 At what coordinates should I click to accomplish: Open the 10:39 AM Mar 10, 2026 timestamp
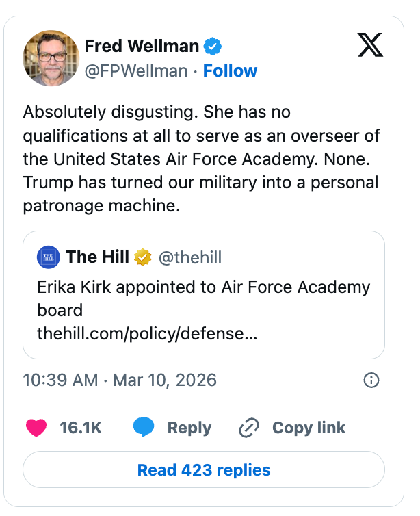click(x=120, y=380)
